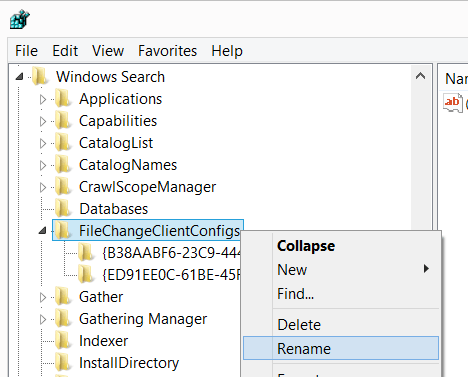Click the Capabilities folder icon
The height and width of the screenshot is (377, 468).
point(63,120)
